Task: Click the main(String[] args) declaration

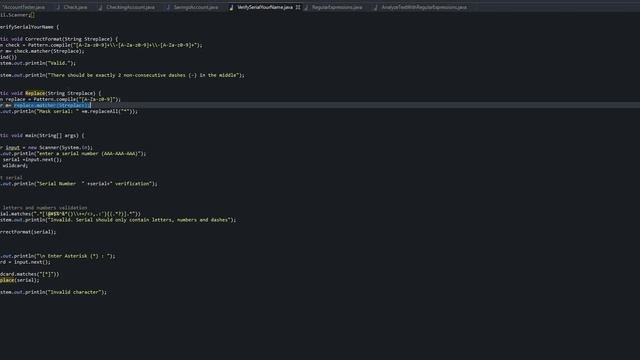Action: tap(42, 136)
